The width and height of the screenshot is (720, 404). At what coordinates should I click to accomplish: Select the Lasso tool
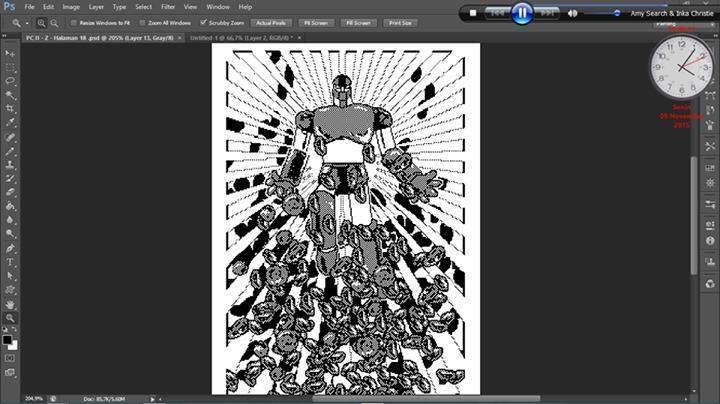(11, 80)
